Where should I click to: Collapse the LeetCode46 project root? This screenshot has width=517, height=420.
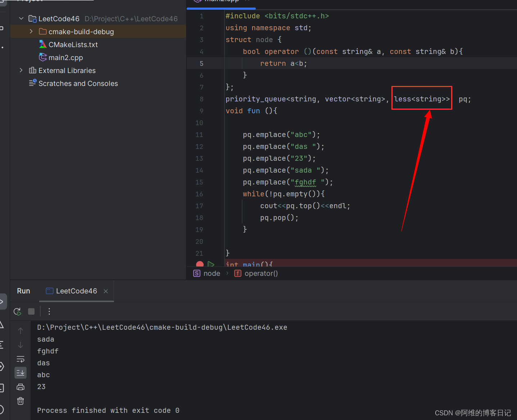click(x=21, y=18)
